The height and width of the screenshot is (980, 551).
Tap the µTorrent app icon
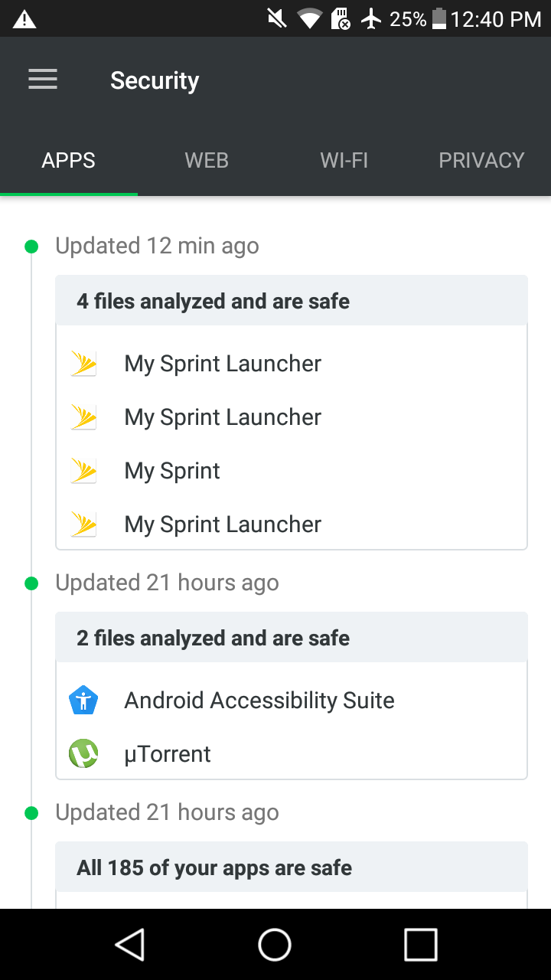pyautogui.click(x=83, y=754)
